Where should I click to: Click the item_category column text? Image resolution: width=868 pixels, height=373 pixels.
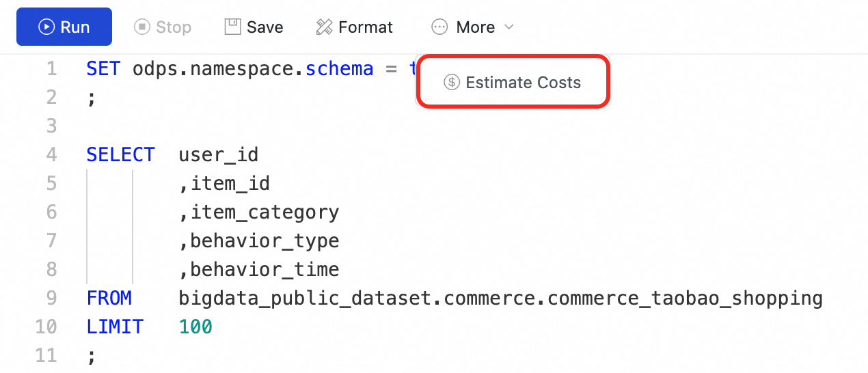(265, 212)
